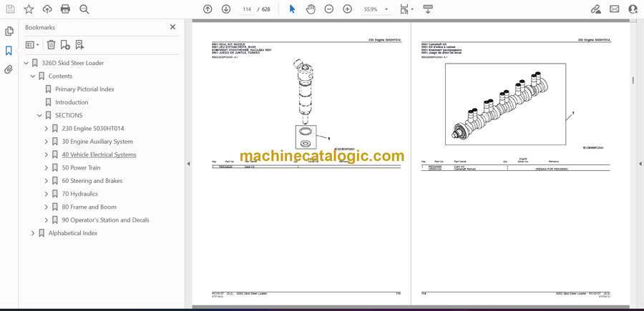Add the document to favorites with the star
The height and width of the screenshot is (311, 644).
29,9
